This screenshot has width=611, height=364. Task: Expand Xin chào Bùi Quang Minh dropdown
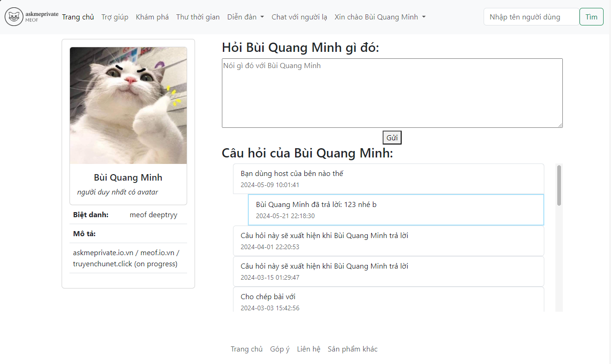click(380, 17)
